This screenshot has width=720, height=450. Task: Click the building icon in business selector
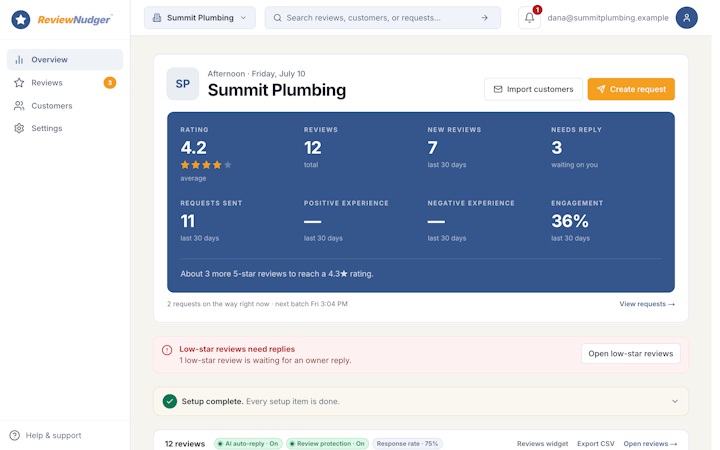157,18
